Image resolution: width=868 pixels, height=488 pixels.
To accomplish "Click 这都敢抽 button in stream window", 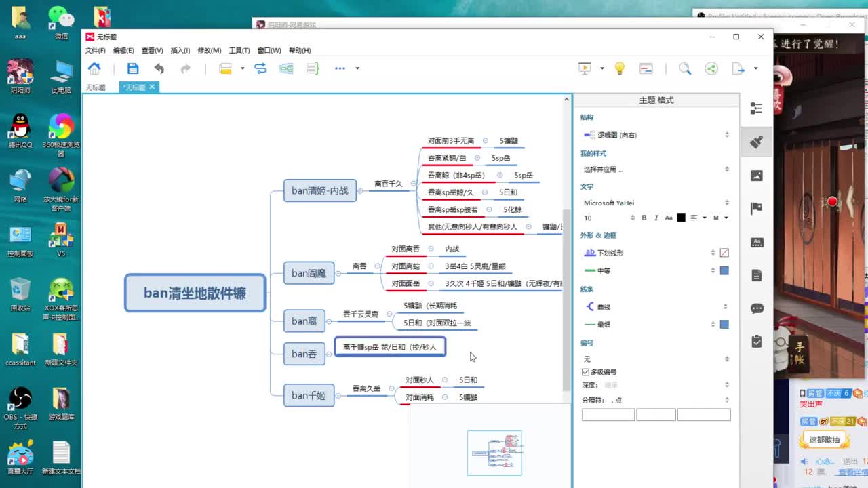I will (x=825, y=440).
